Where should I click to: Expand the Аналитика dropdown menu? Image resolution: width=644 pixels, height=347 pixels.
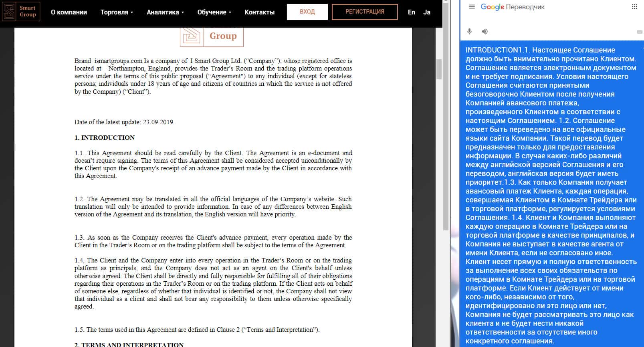tap(165, 12)
